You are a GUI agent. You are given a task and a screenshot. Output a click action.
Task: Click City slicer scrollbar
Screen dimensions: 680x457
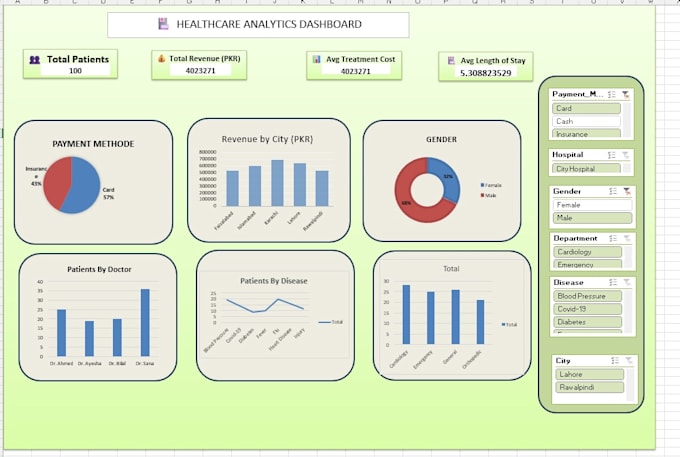(x=630, y=385)
